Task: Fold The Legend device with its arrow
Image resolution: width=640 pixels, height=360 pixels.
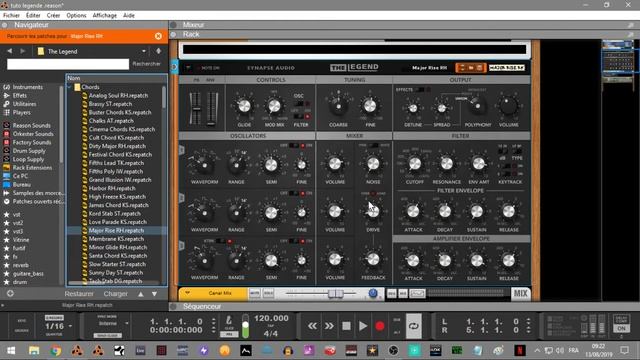Action: point(189,68)
